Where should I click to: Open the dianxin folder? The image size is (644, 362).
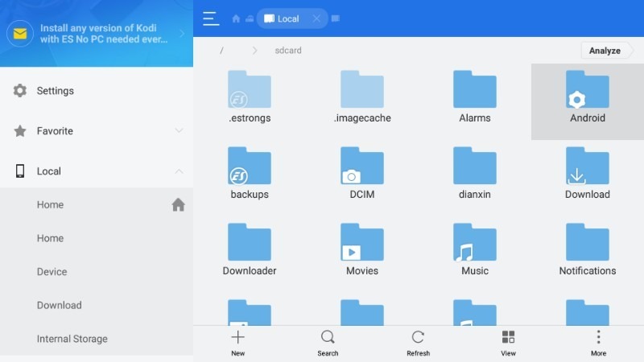[x=475, y=174]
